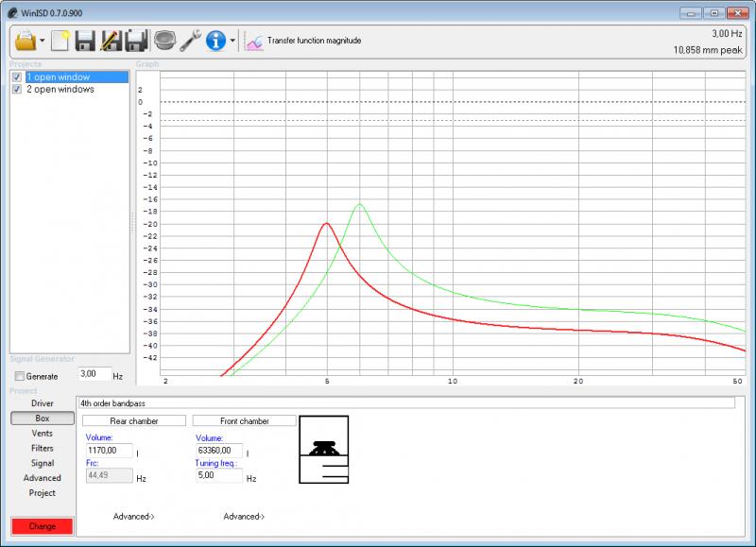Viewport: 756px width, 547px height.
Task: Expand the dropdown arrow next to info icon
Action: [x=232, y=42]
